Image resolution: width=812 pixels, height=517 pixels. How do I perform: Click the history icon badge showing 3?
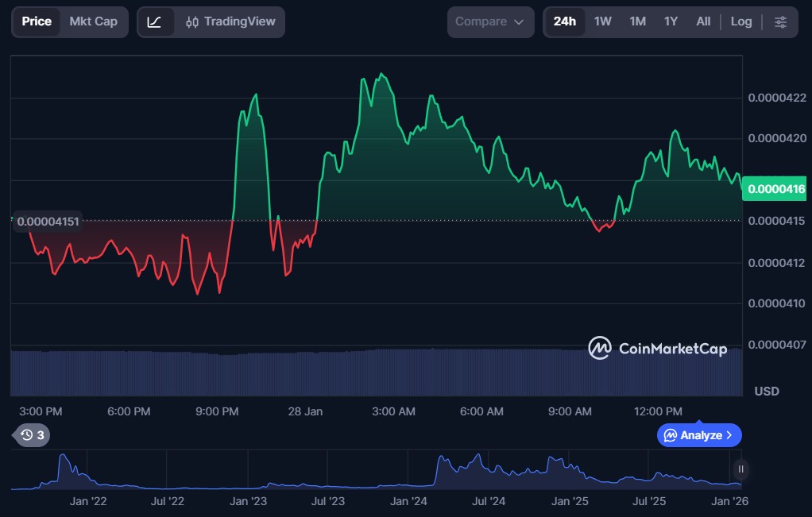33,435
